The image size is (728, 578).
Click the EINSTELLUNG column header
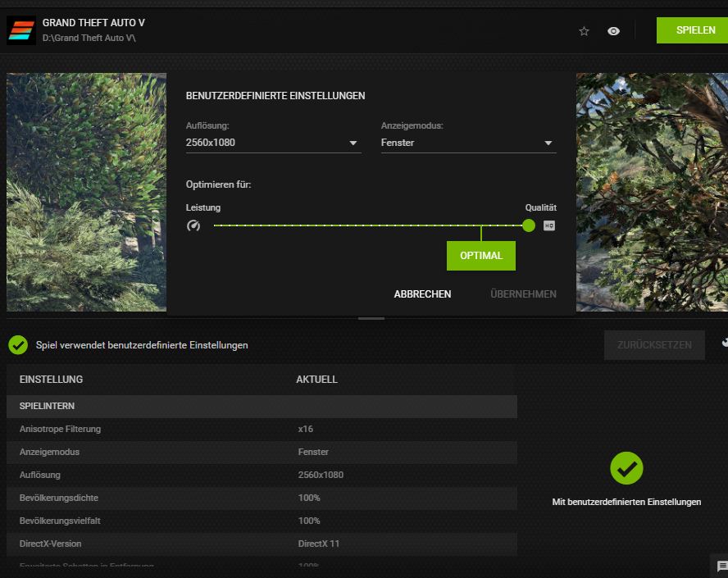(51, 380)
